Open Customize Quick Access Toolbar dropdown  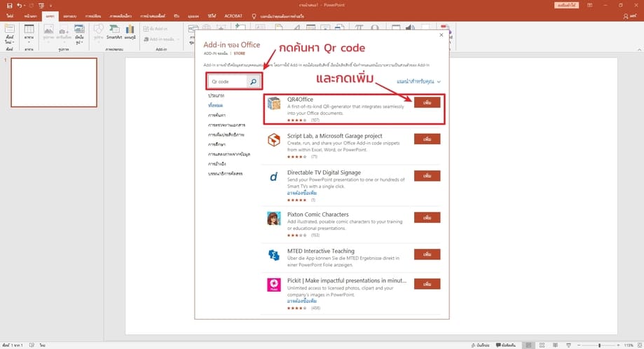pos(51,6)
